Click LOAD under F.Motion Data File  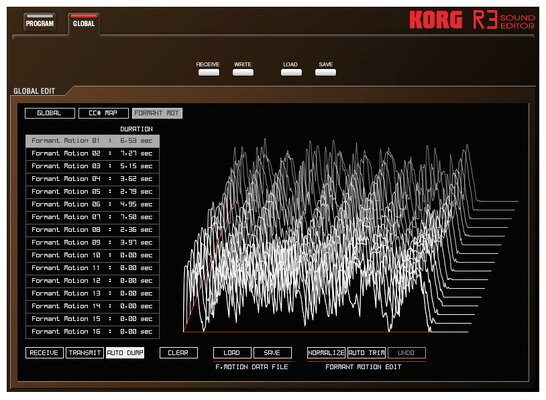pos(232,353)
